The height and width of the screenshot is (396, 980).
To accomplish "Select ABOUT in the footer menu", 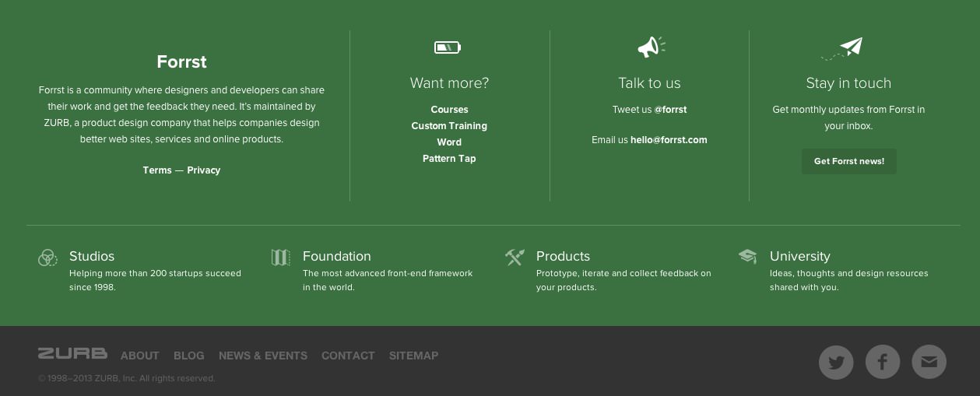I will pos(140,356).
